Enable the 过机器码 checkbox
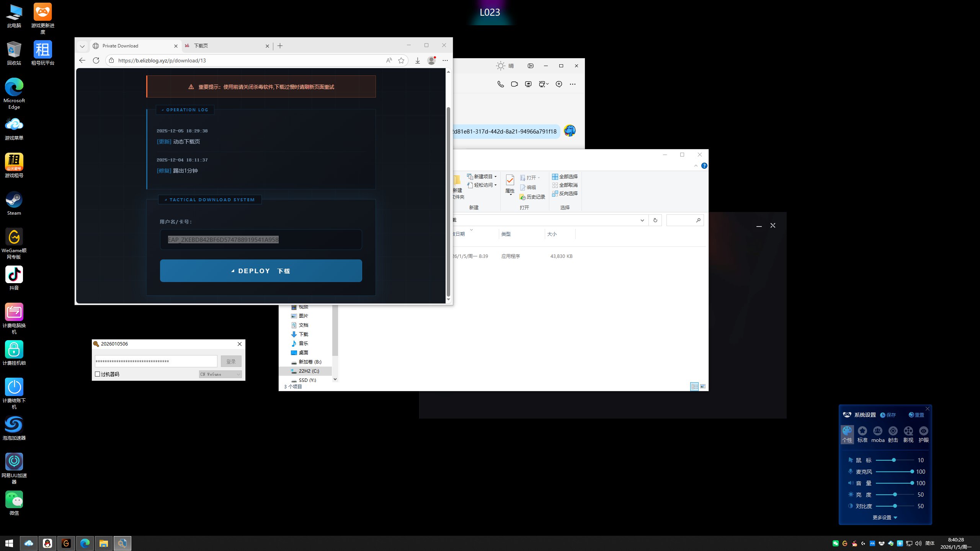980x551 pixels. click(x=98, y=374)
